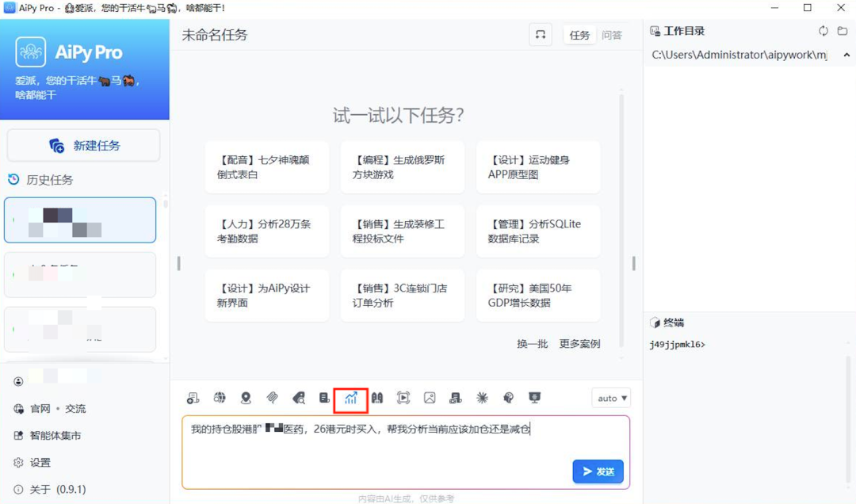Click the 未命名任务 title
This screenshot has height=504, width=856.
click(x=215, y=35)
